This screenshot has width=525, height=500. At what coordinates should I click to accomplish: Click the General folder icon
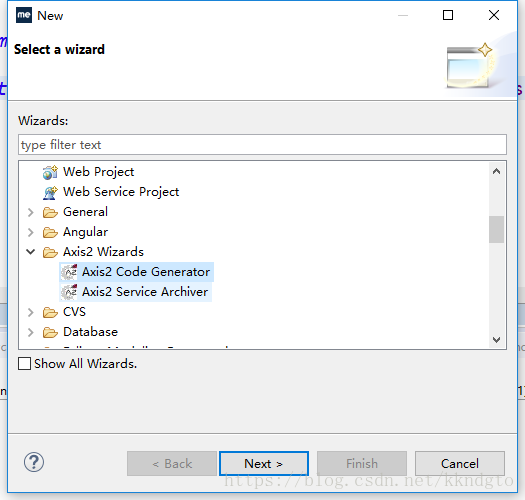50,212
